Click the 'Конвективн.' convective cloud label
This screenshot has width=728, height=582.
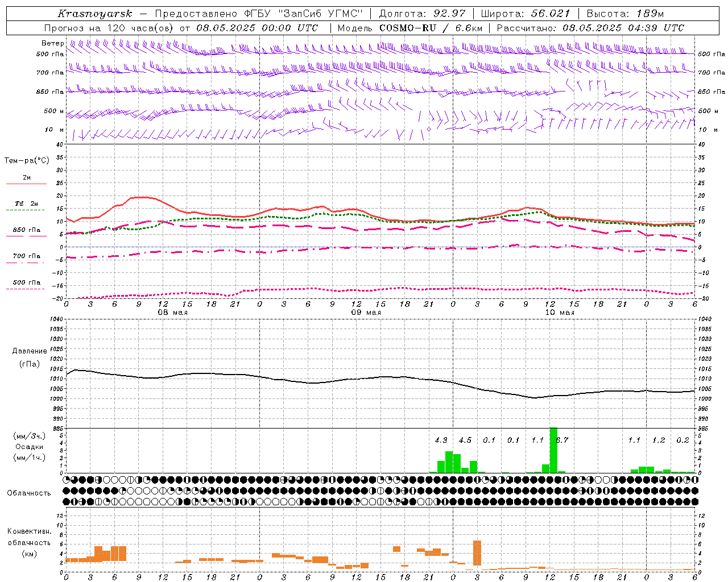click(29, 531)
